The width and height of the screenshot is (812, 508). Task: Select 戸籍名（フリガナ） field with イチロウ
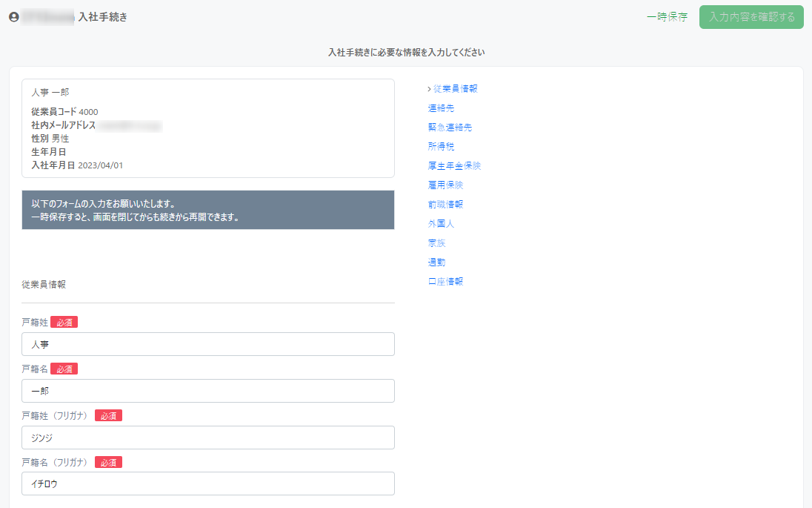click(x=208, y=484)
